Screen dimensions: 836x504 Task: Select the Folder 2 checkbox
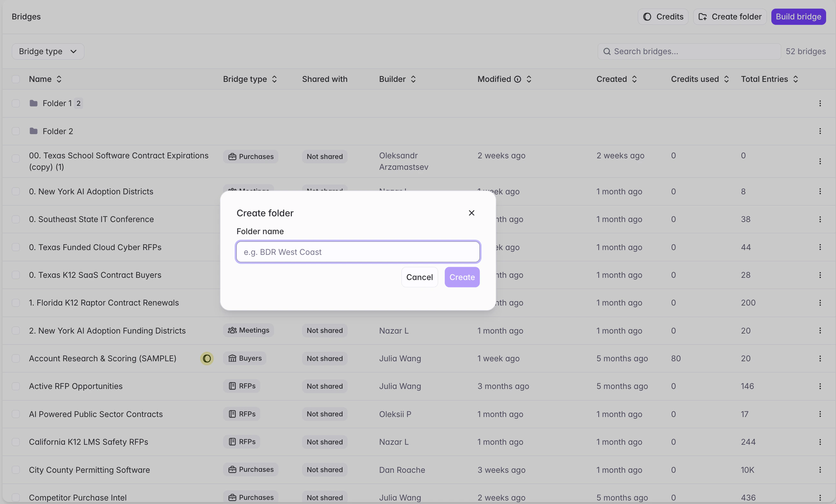coord(16,131)
